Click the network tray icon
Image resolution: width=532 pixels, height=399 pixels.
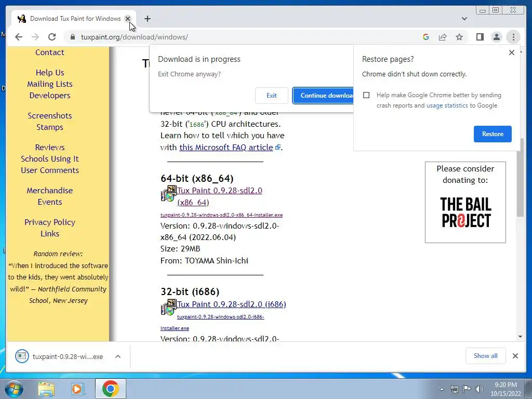coord(454,389)
